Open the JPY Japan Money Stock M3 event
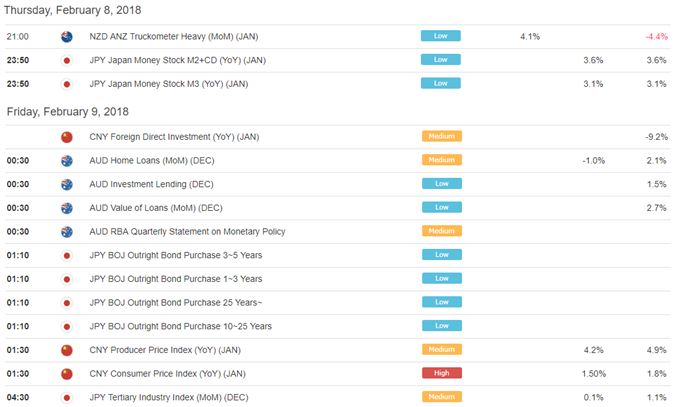The width and height of the screenshot is (680, 407). [x=169, y=84]
